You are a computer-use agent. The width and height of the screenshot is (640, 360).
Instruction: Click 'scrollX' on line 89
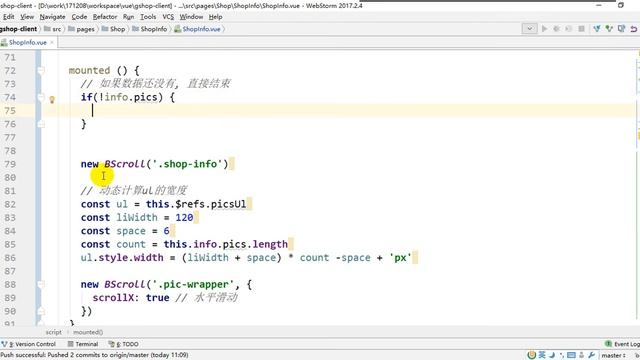[x=113, y=298]
